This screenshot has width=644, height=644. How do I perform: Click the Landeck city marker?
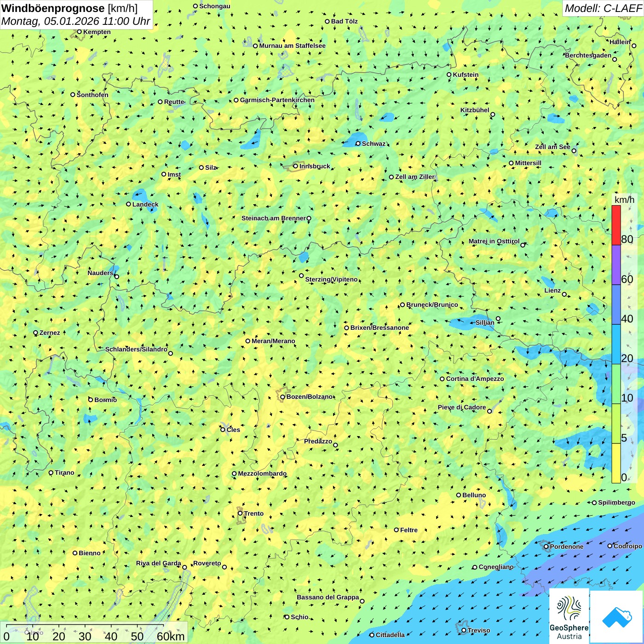128,204
